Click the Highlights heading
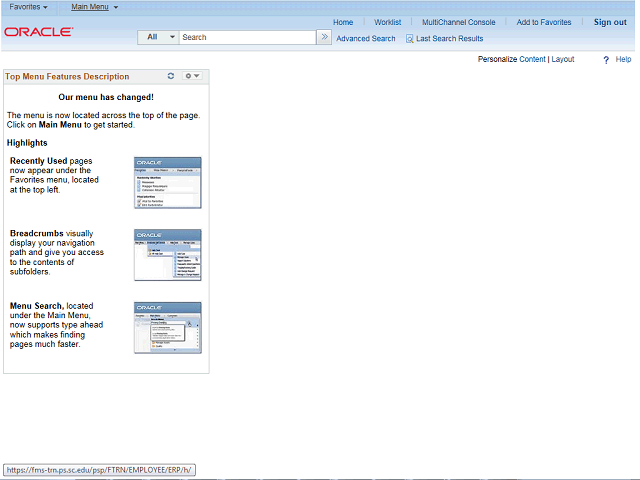Image resolution: width=640 pixels, height=480 pixels. (x=27, y=143)
